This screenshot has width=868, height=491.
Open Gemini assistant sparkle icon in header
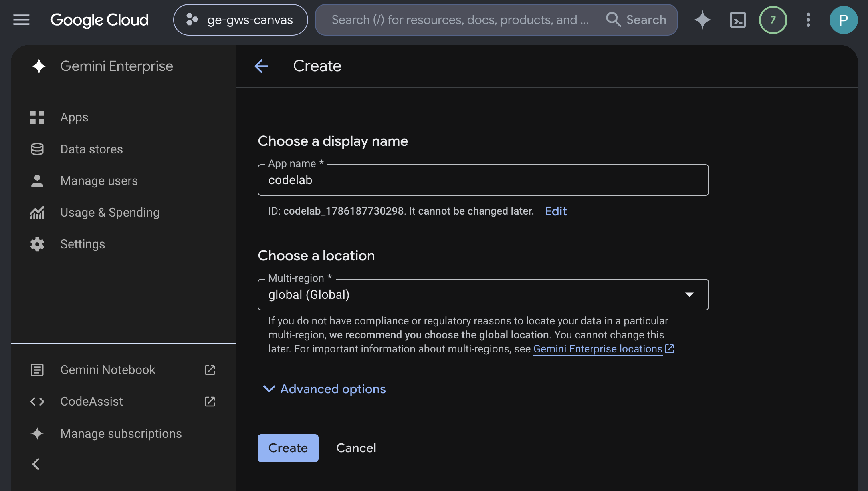coord(702,20)
